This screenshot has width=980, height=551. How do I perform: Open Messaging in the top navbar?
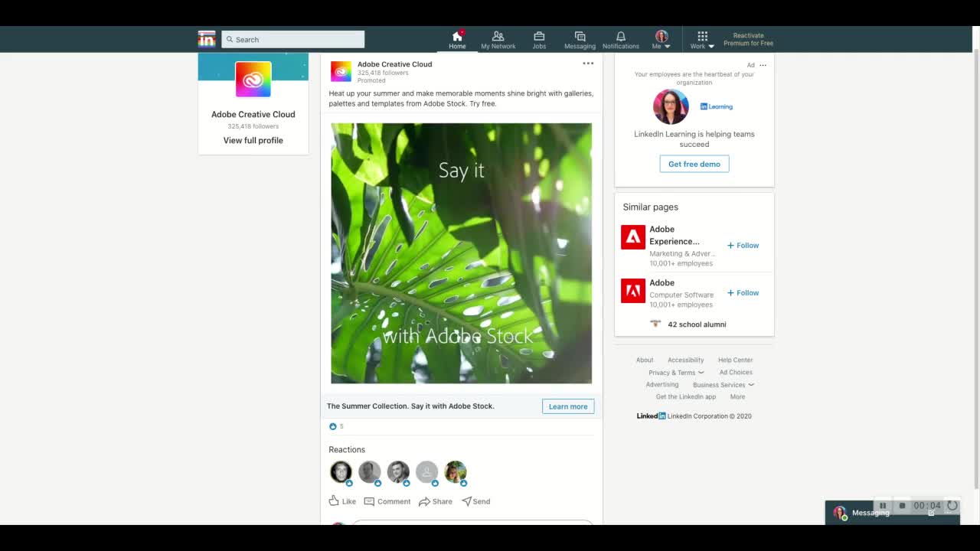580,40
